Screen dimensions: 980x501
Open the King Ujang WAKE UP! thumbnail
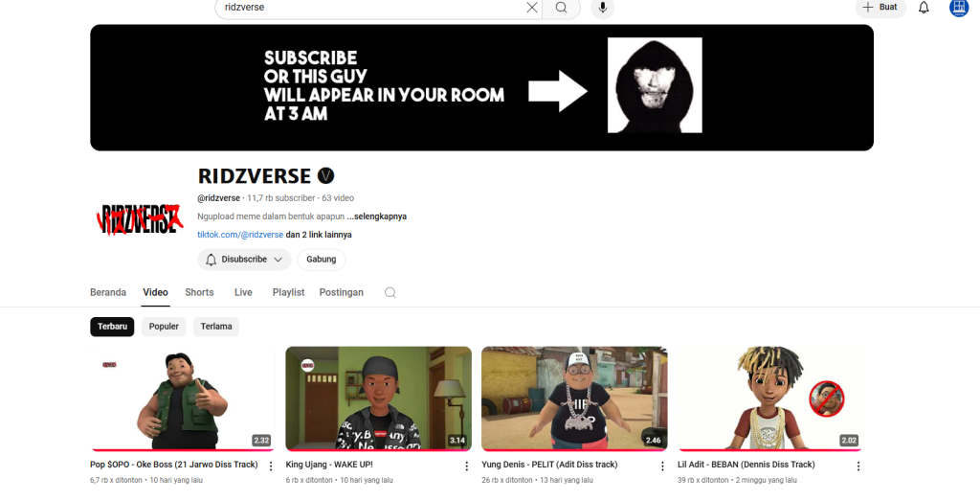click(x=378, y=399)
